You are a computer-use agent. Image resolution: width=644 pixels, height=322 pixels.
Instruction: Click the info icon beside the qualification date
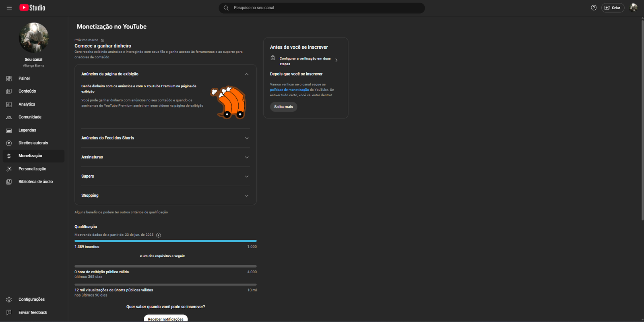[159, 235]
